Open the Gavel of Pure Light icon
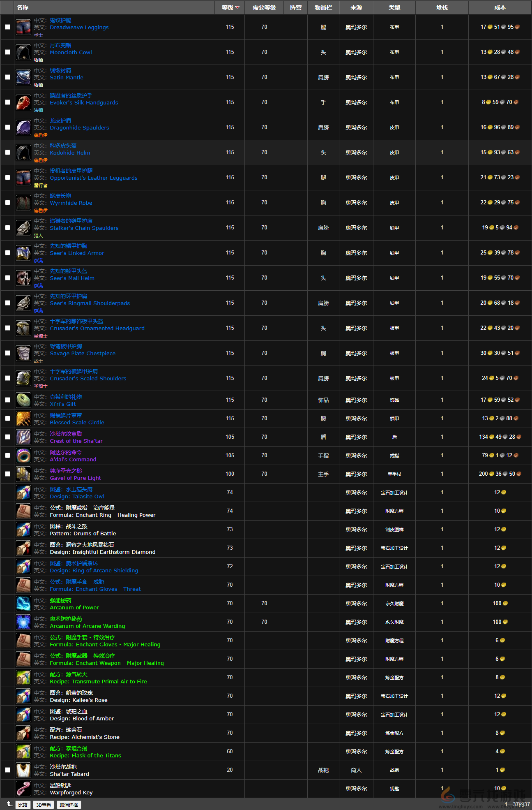 point(23,474)
